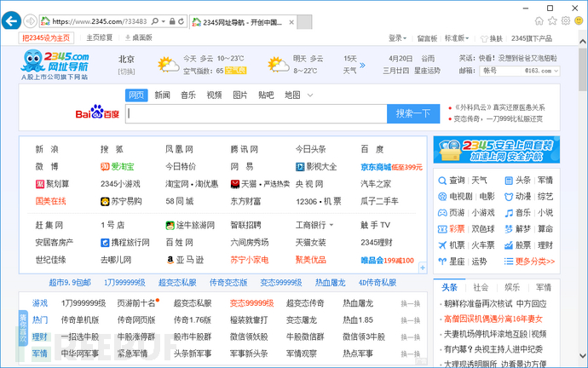Click the 机票 airplane icon
This screenshot has width=588, height=368.
click(442, 245)
